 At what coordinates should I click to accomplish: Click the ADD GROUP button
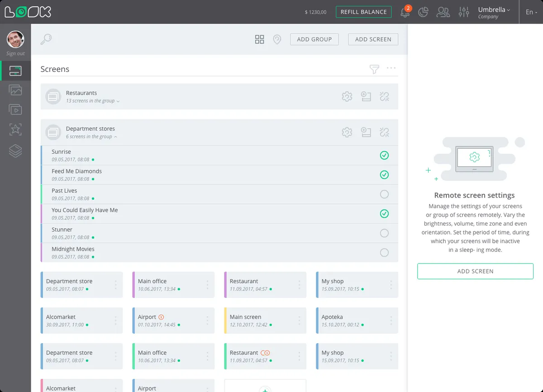click(314, 39)
